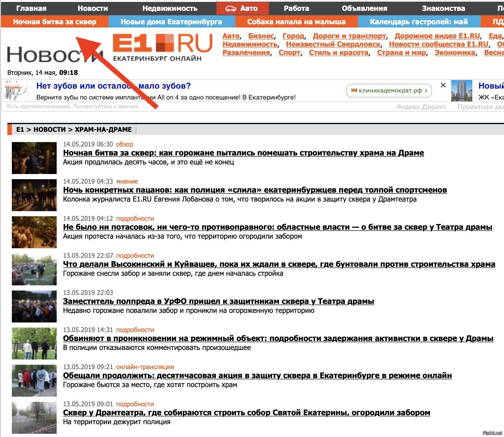
Task: Open Собака напала на малыша banner
Action: pos(296,22)
